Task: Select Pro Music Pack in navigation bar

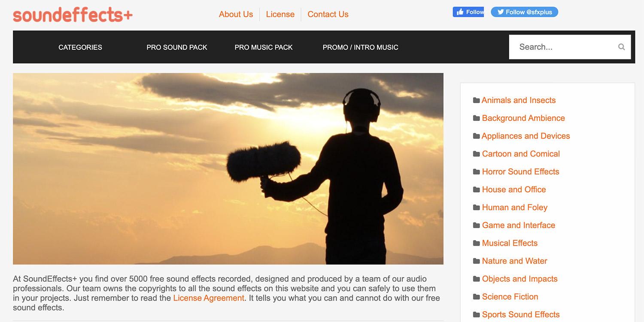Action: pos(263,47)
